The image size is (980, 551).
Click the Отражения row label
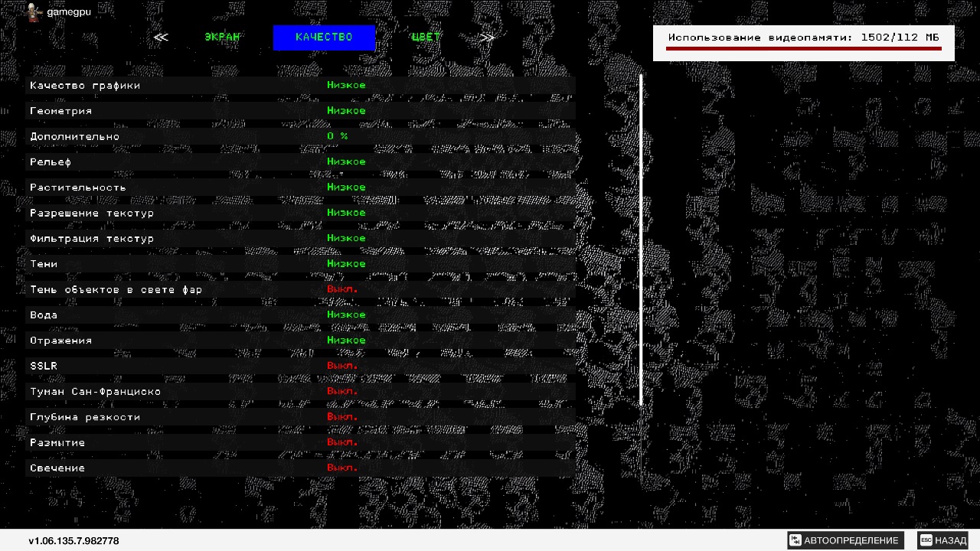point(60,341)
